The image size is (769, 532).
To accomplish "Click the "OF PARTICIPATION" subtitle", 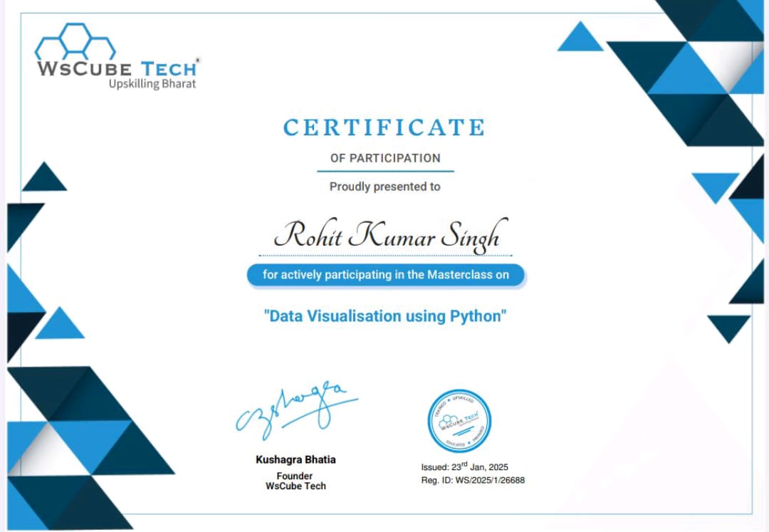I will point(385,158).
